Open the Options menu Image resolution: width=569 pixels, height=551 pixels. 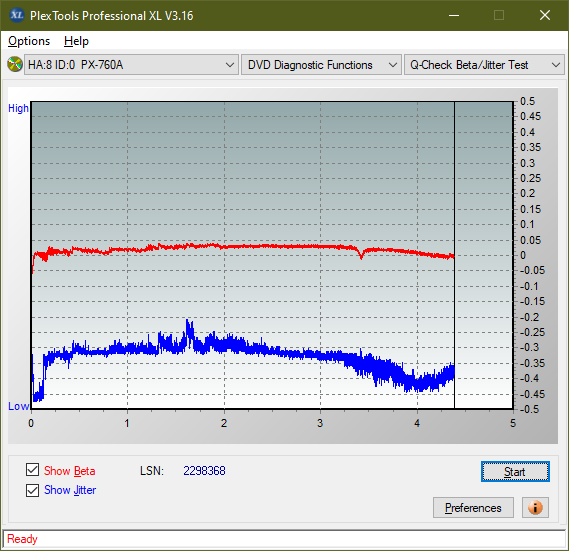pyautogui.click(x=29, y=41)
